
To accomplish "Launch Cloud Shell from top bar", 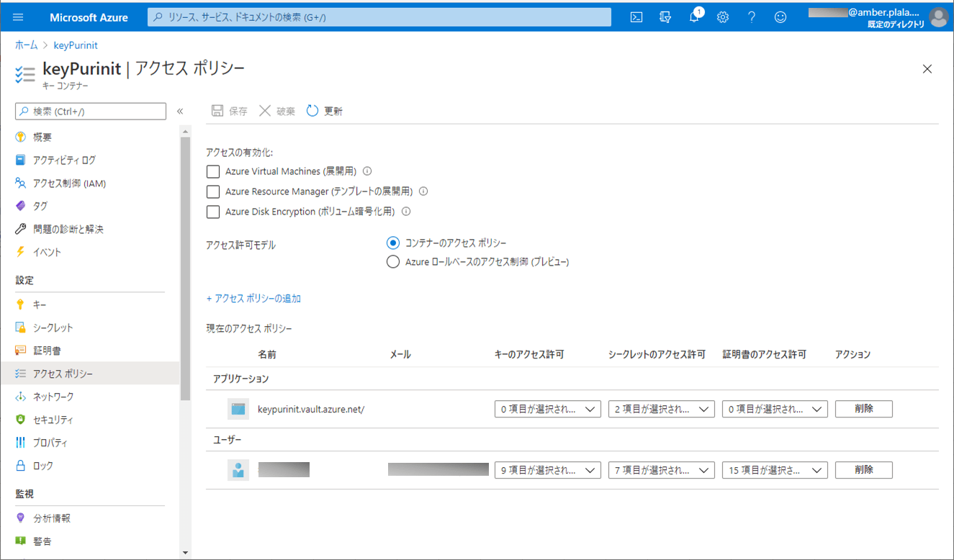I will [x=636, y=17].
